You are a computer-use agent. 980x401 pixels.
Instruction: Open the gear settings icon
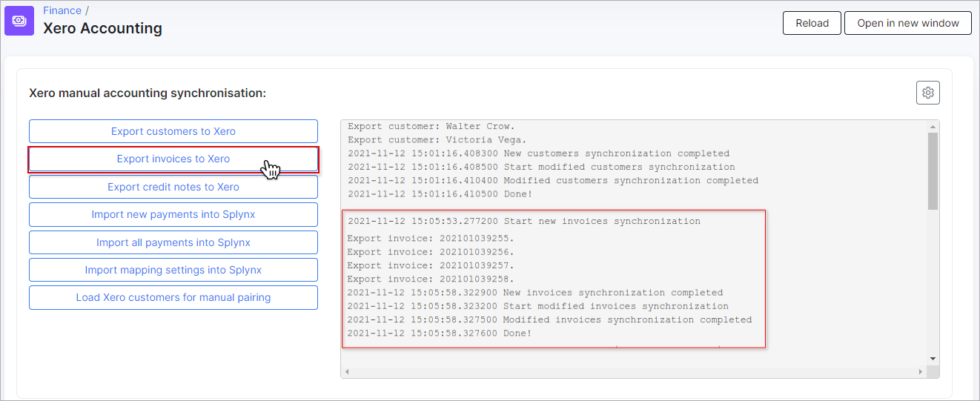[x=927, y=93]
